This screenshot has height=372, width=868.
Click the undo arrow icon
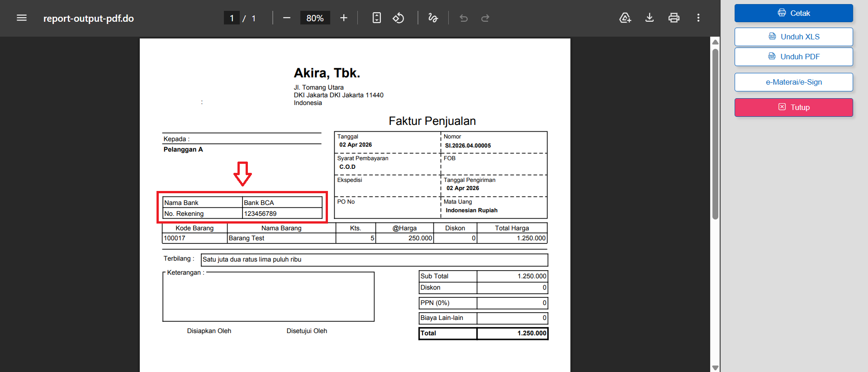click(464, 18)
